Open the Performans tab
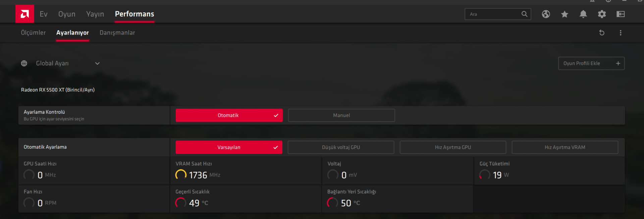Screen dimensions: 644x219 [135, 14]
